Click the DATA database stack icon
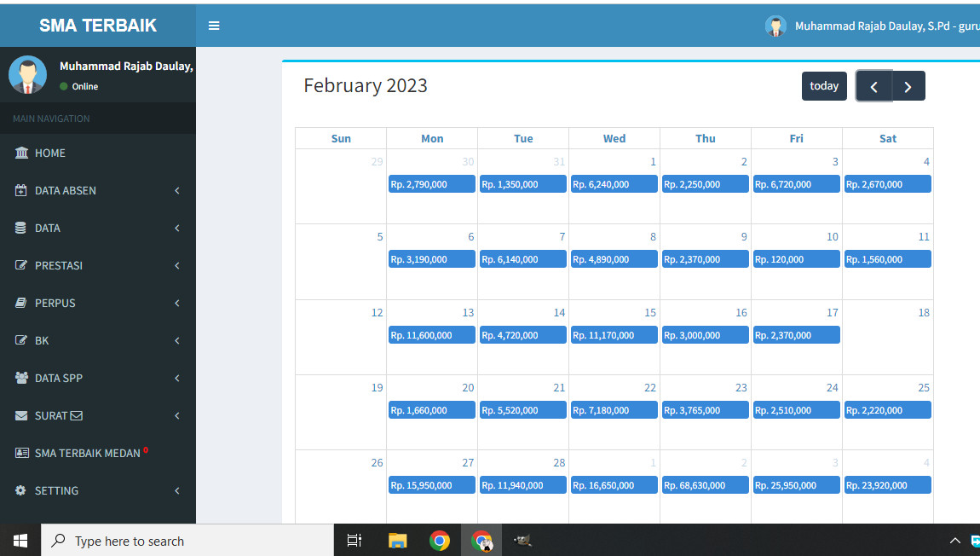 [21, 228]
